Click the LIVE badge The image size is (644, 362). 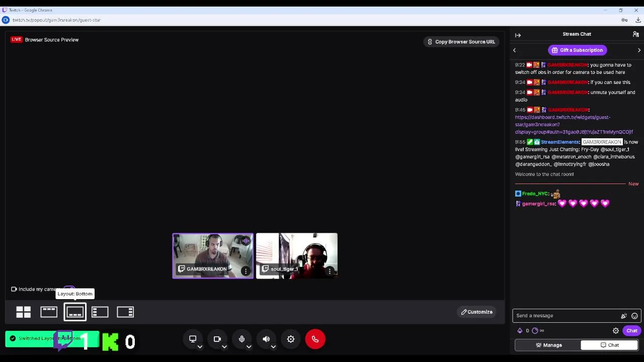click(17, 40)
